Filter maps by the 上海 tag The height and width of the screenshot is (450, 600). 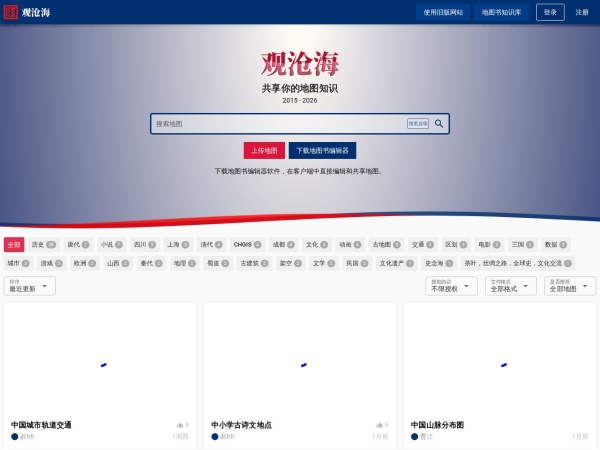pos(178,244)
